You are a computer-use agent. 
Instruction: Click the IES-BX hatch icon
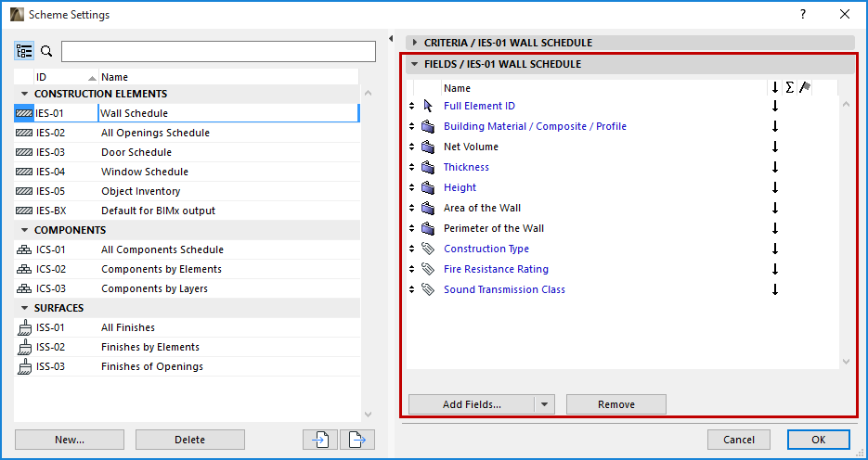coord(24,211)
